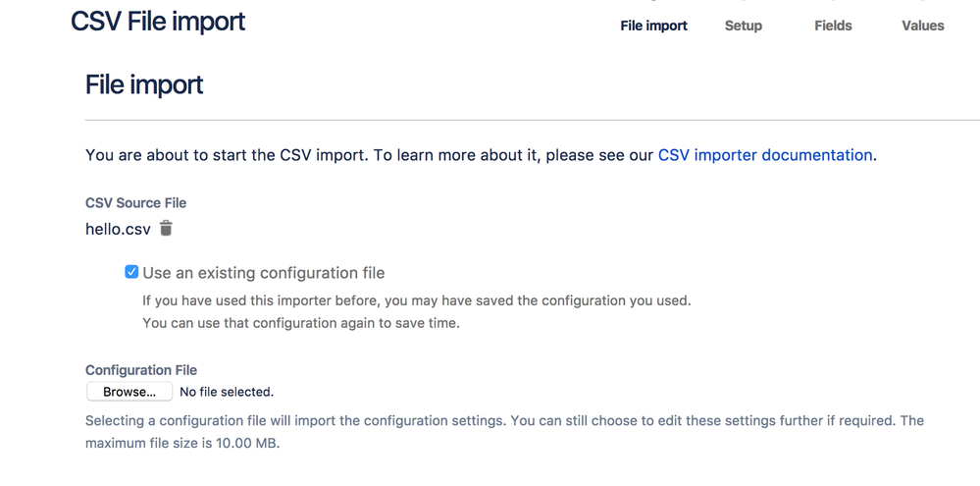Screen dimensions: 980x486
Task: Jump to the Values step
Action: [922, 26]
